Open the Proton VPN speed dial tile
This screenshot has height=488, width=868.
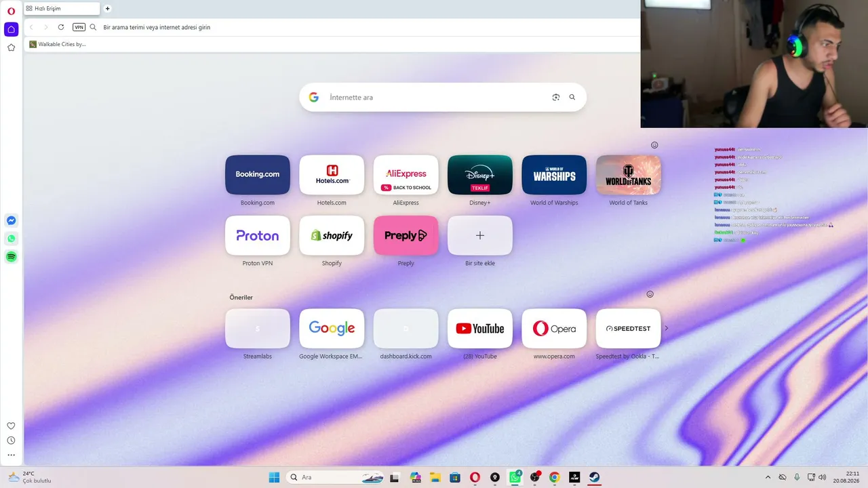(x=258, y=235)
